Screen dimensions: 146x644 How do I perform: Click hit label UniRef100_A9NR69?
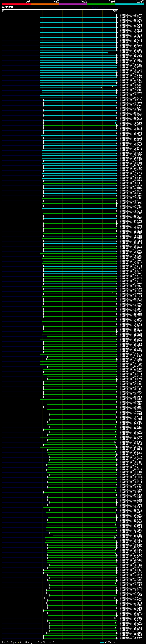[x=131, y=75]
